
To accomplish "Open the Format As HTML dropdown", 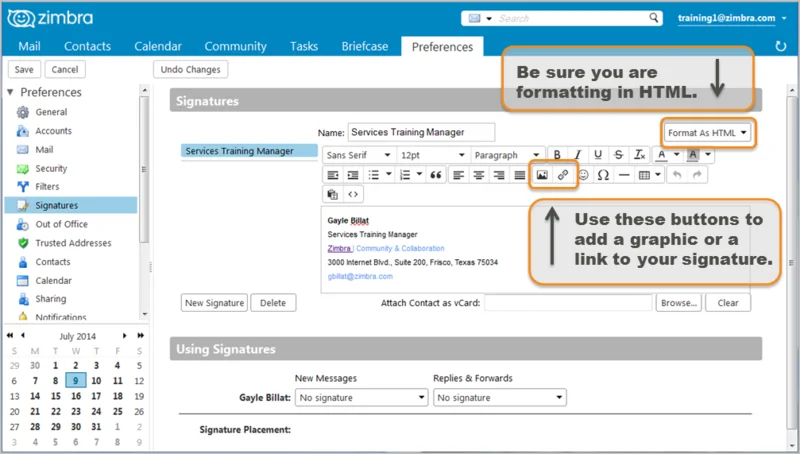I will coord(707,133).
